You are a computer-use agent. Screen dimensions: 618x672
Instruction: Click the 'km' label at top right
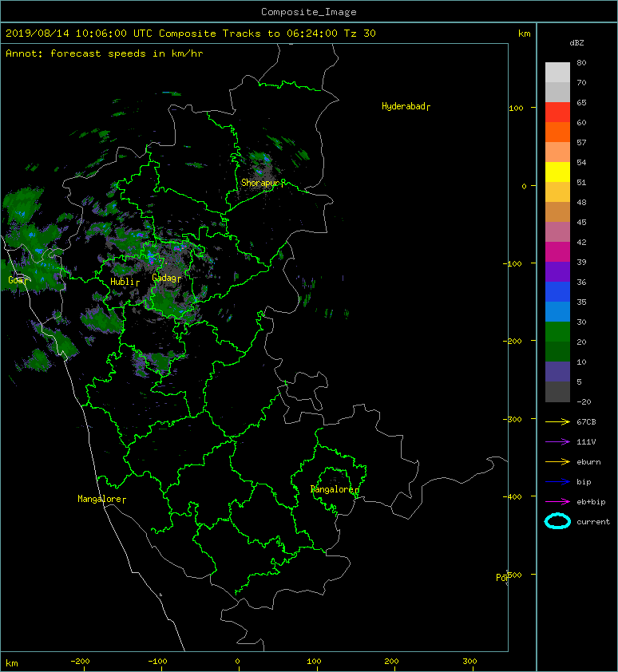[x=524, y=34]
